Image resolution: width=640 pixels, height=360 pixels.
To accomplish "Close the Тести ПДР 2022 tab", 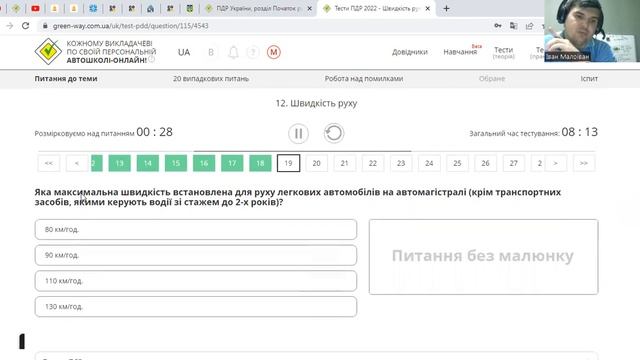I will 428,8.
